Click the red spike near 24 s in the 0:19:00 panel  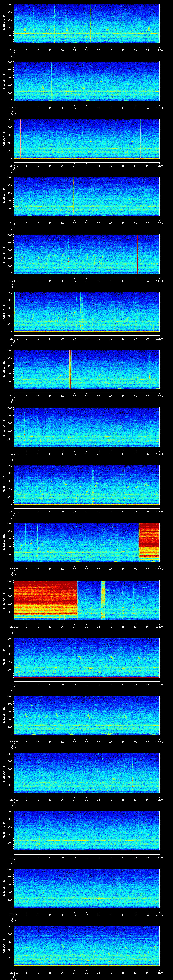pos(73,196)
